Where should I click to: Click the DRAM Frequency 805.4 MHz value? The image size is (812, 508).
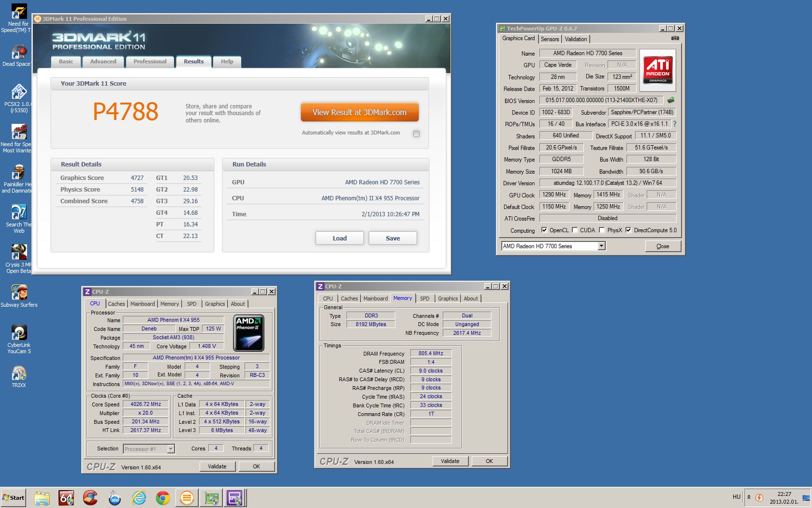tap(431, 353)
